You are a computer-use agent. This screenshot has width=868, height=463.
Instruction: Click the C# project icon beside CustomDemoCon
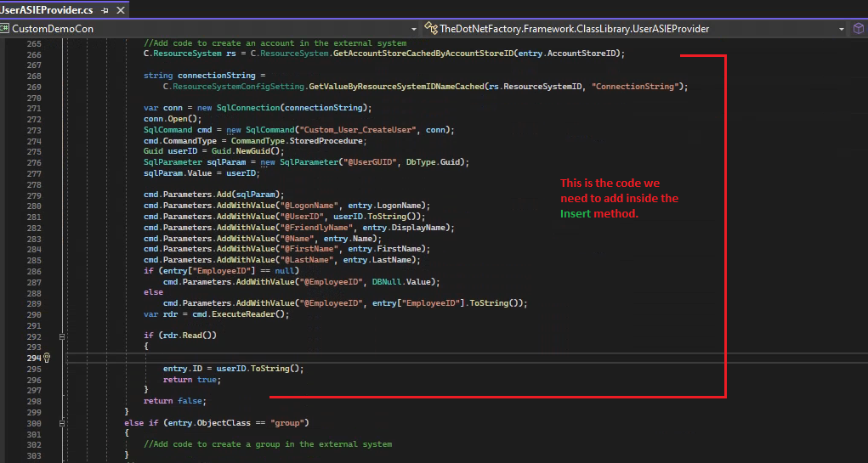5,29
